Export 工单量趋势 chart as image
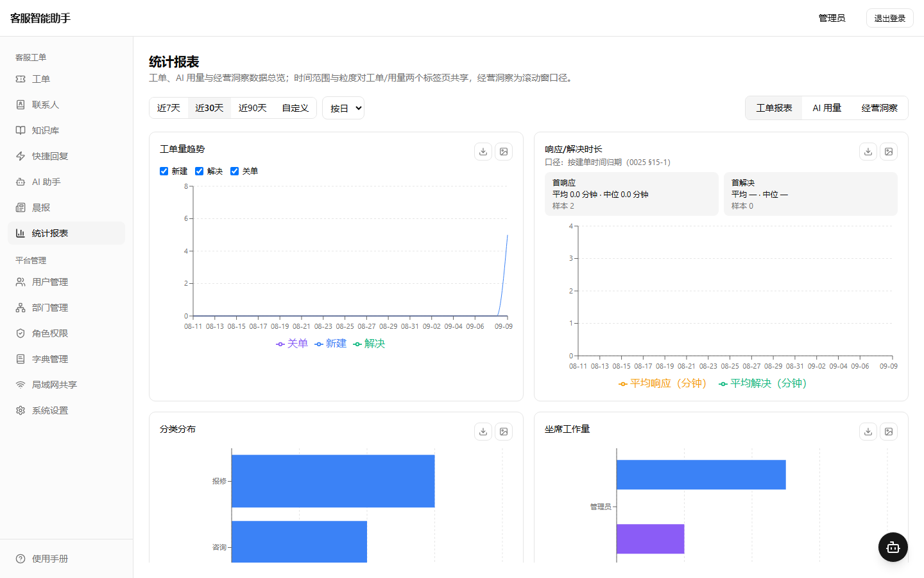Viewport: 924px width, 578px height. (x=504, y=152)
